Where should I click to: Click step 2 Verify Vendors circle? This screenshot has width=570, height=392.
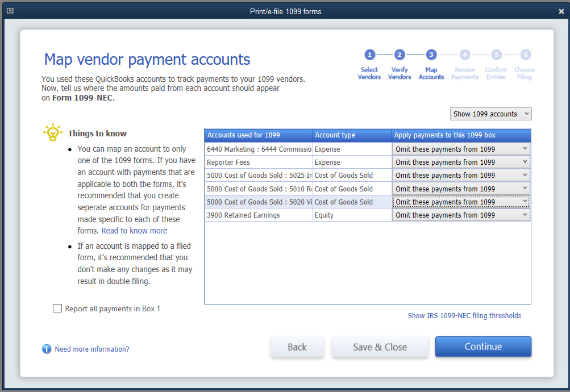click(399, 55)
